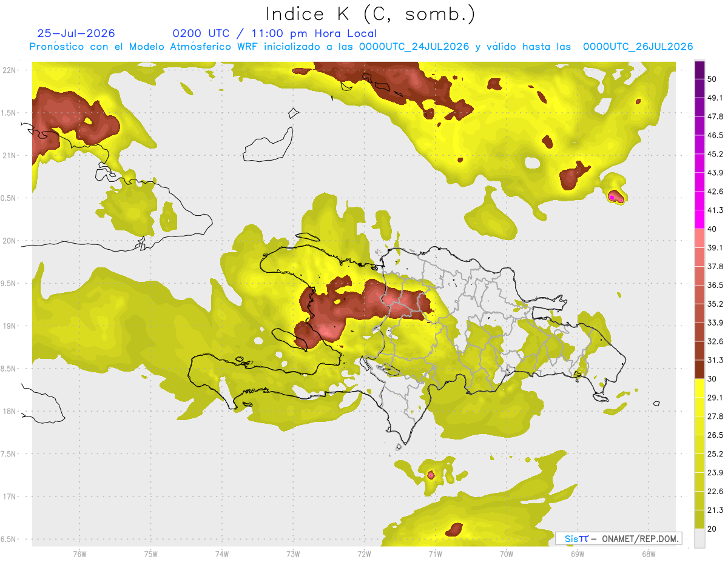Click the initialization time "0000UTC_24JUL2026"
The image size is (728, 562).
click(414, 47)
